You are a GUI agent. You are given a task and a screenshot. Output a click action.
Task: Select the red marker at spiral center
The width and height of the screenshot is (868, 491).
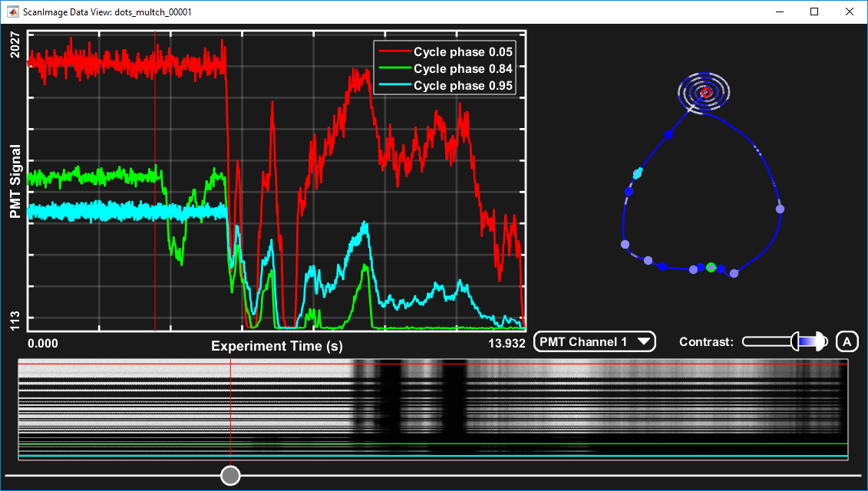coord(707,92)
